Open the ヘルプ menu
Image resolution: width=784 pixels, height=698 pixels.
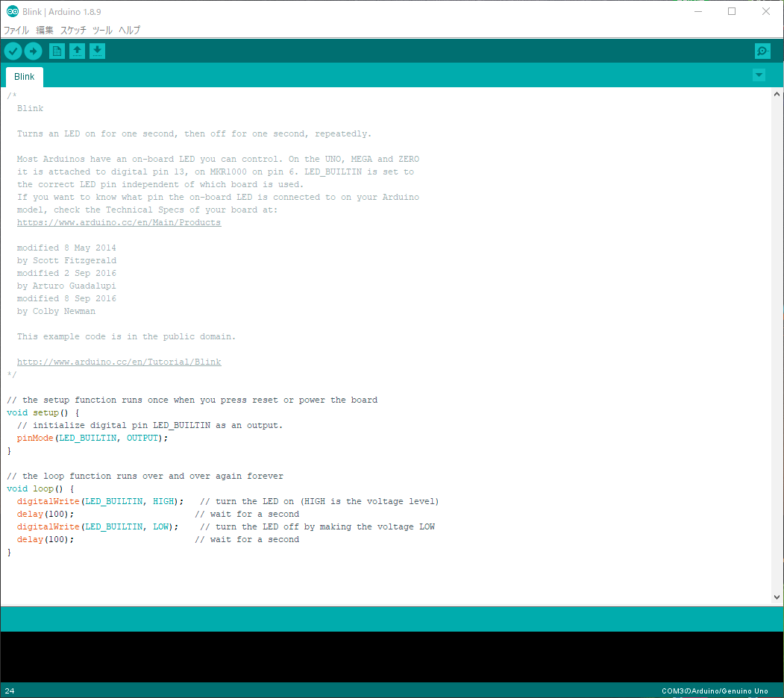click(x=130, y=30)
